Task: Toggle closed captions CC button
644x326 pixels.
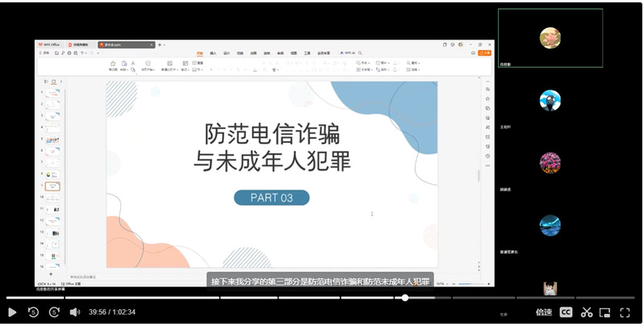Action: [x=566, y=312]
